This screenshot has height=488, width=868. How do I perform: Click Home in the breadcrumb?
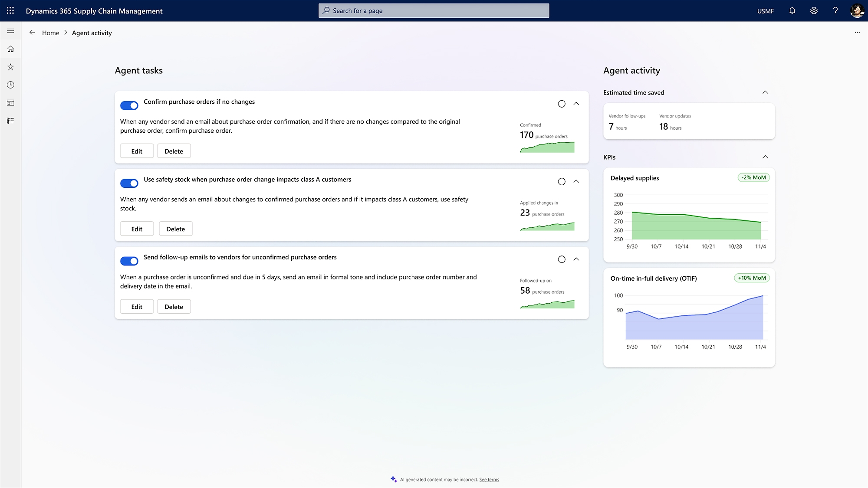click(50, 33)
